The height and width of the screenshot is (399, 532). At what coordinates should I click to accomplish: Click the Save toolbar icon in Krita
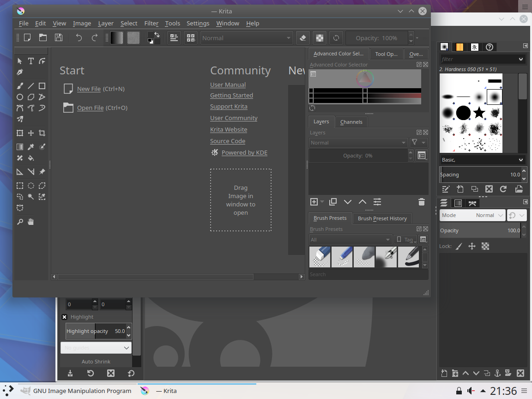[x=59, y=38]
